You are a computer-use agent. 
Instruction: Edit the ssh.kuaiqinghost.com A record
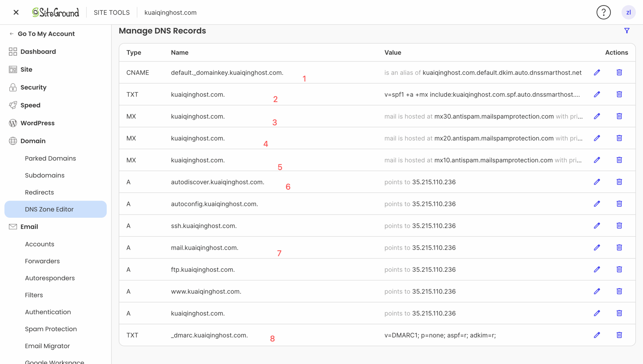coord(597,226)
